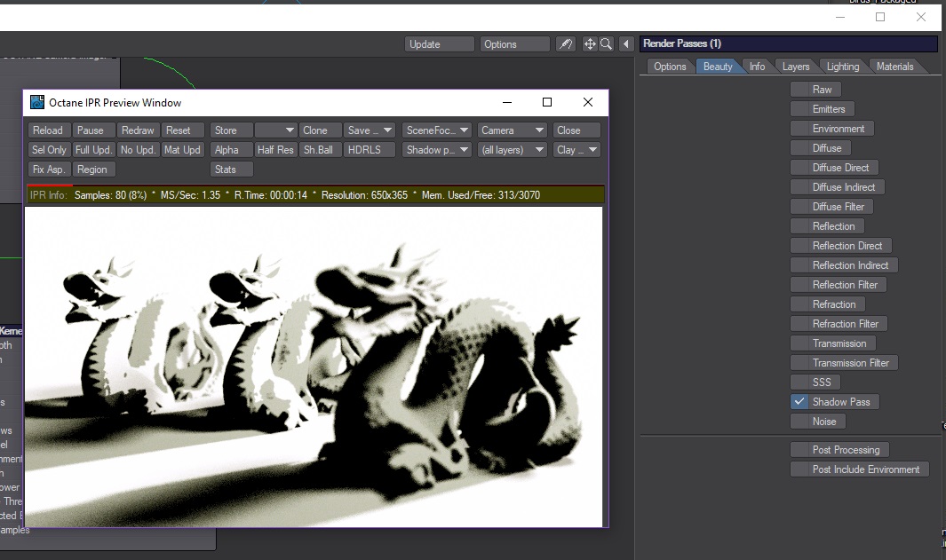Toggle Diffuse Filter pass
Image resolution: width=946 pixels, height=560 pixels.
point(799,207)
